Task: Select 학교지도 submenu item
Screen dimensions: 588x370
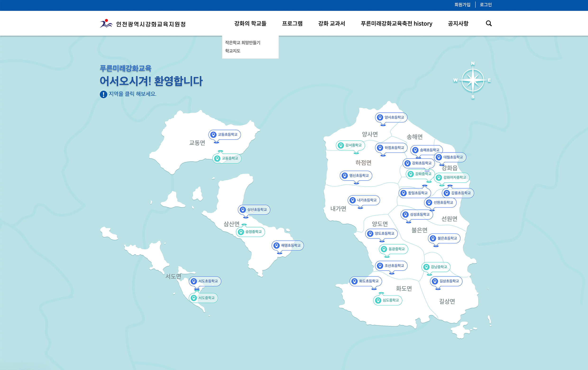Action: [233, 51]
